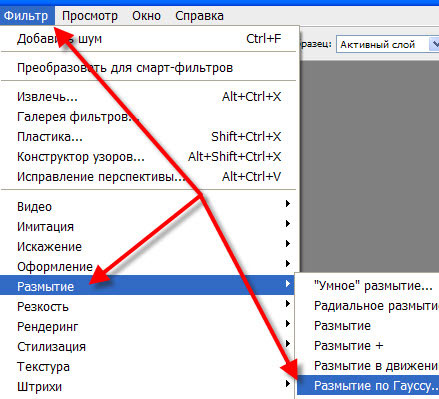Select plain Размытие submenu entry
Viewport: 439px width, 399px height.
tap(368, 326)
